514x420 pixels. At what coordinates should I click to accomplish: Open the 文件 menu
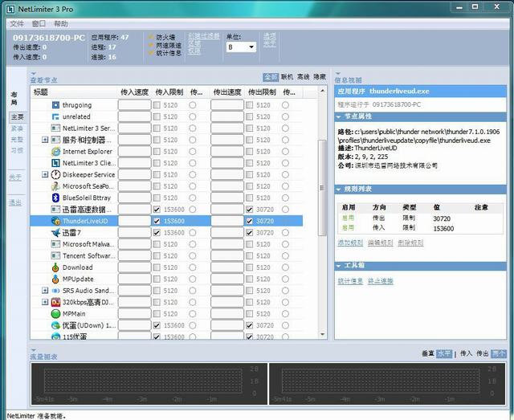17,23
